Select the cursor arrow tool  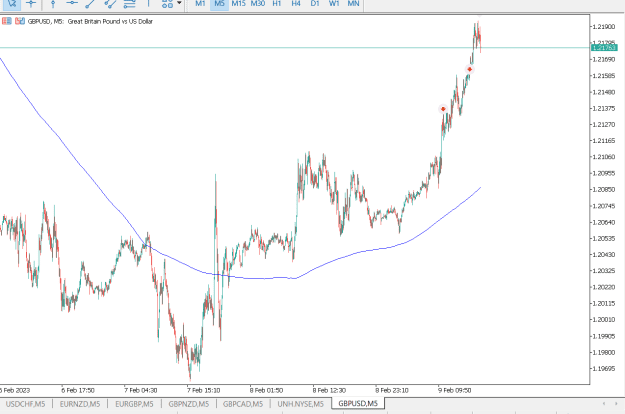(x=12, y=3)
